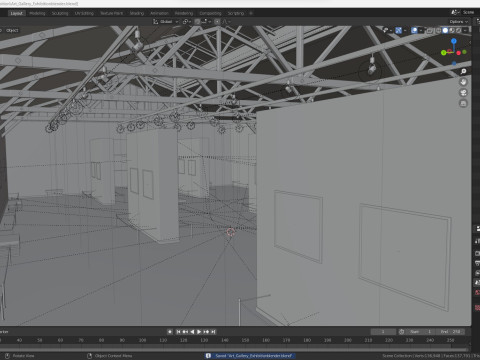The height and width of the screenshot is (360, 480).
Task: Switch viewport shading to wireframe
Action: [438, 30]
